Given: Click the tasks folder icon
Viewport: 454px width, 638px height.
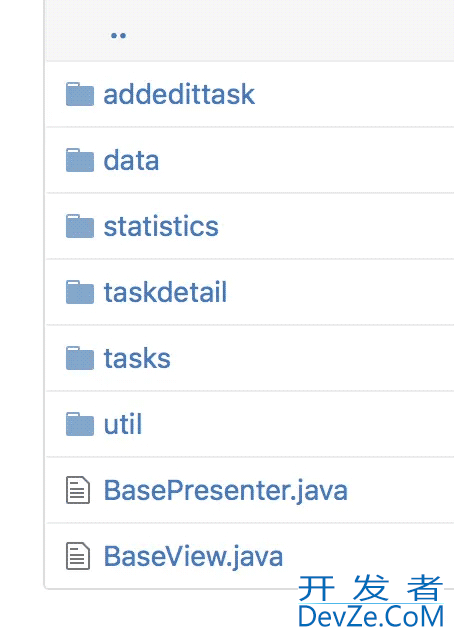Looking at the screenshot, I should click(80, 358).
